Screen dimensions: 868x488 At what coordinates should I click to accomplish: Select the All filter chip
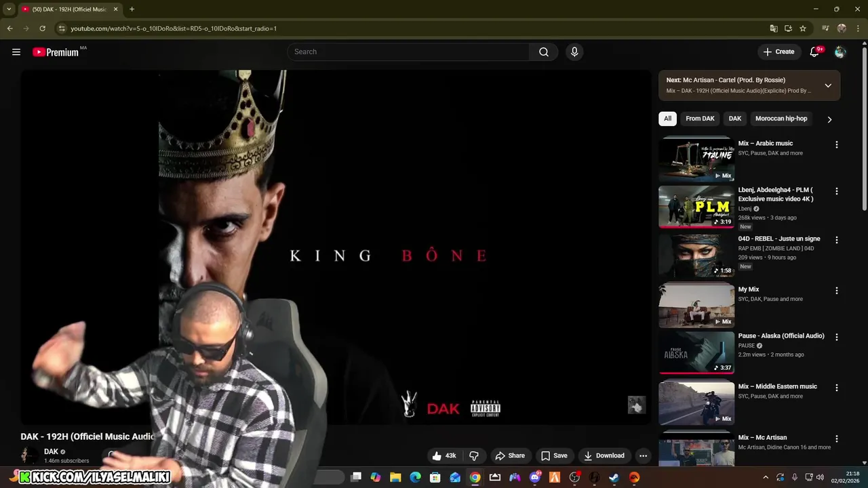point(667,119)
